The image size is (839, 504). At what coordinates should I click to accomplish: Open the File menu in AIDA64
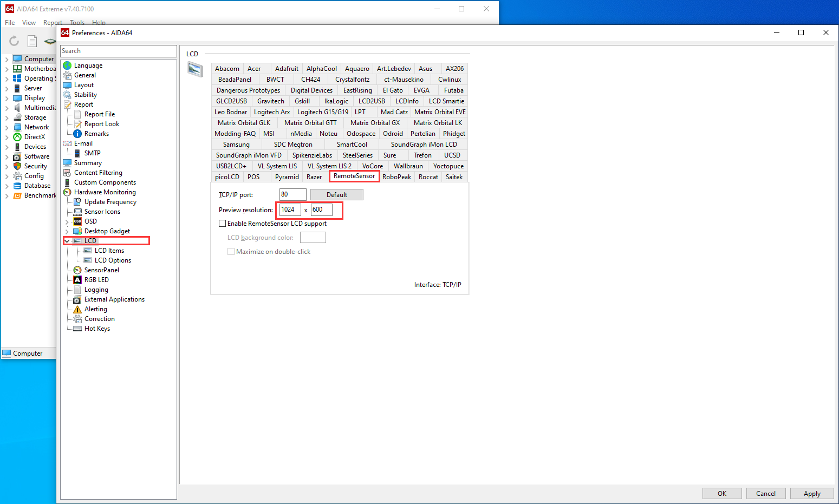coord(10,23)
